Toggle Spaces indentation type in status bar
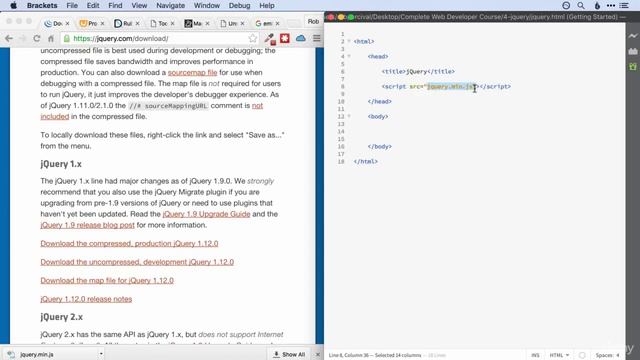Image resolution: width=640 pixels, height=360 pixels. tap(603, 355)
